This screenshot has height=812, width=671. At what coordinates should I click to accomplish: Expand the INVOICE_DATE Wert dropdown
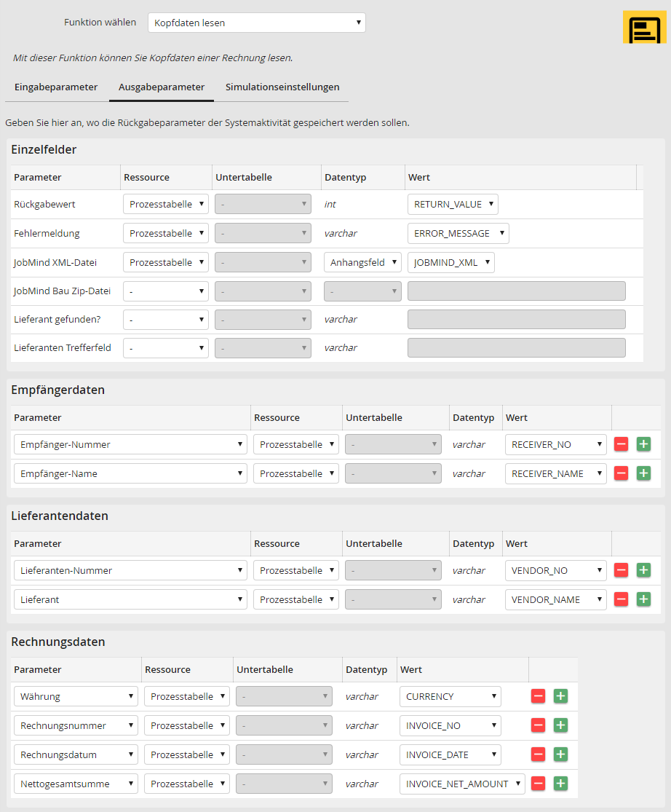point(450,754)
